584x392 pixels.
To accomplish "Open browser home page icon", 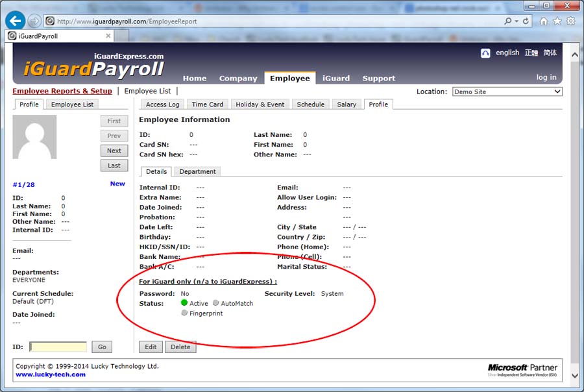I will tap(544, 21).
